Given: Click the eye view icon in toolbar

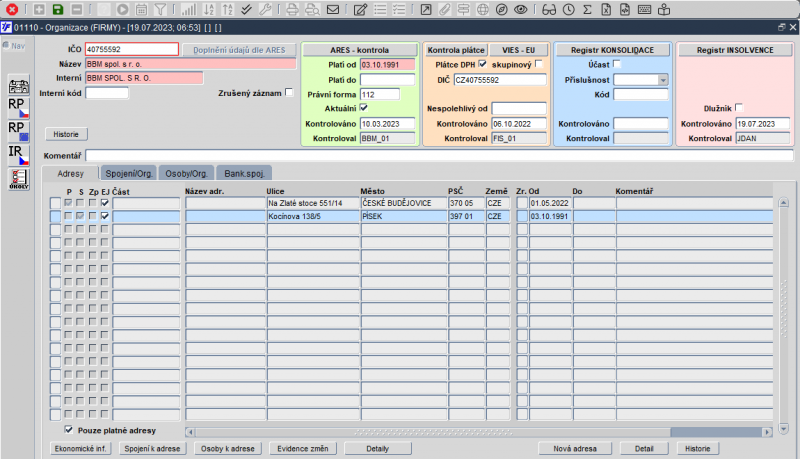Looking at the screenshot, I should (520, 9).
